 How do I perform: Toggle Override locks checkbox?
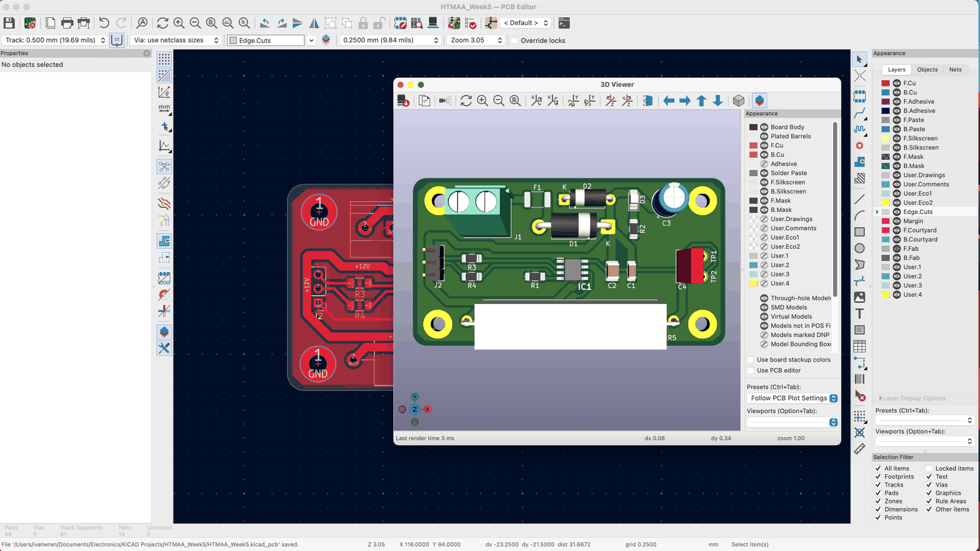[514, 40]
